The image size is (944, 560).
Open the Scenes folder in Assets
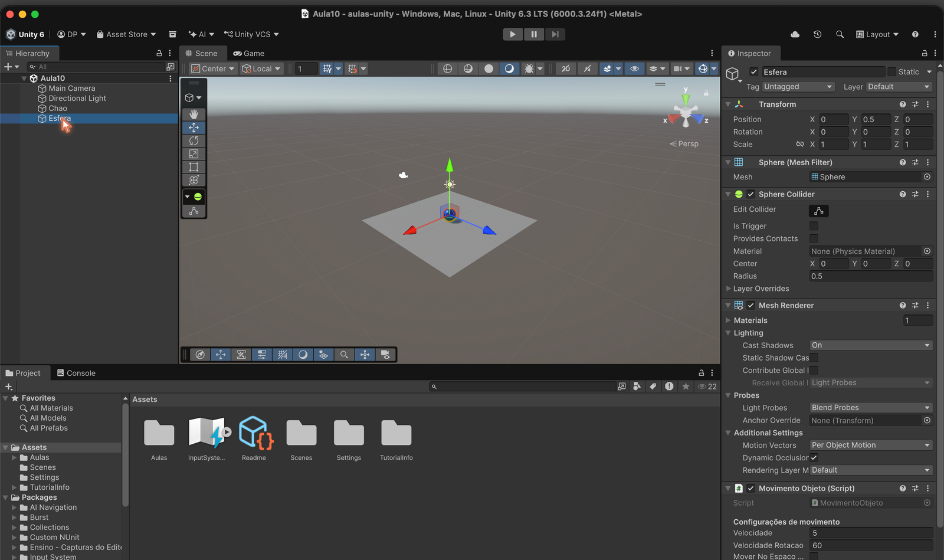point(301,440)
